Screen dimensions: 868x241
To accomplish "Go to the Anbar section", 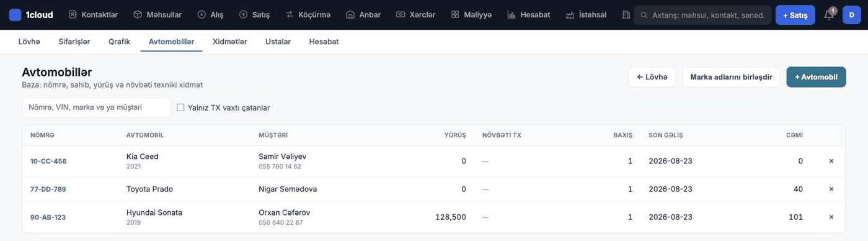I will (x=364, y=15).
